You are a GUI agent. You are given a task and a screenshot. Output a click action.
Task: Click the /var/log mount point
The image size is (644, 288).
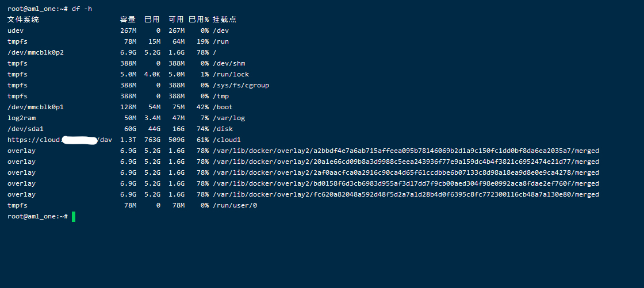[229, 118]
